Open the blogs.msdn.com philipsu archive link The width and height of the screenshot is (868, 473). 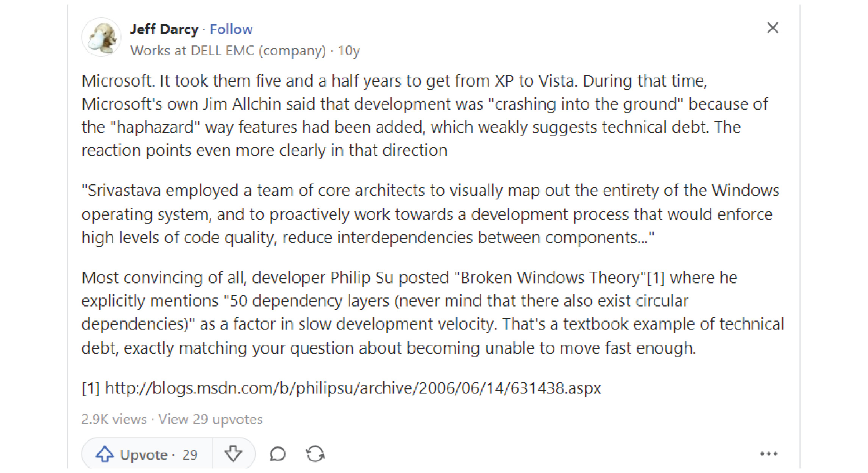point(353,388)
